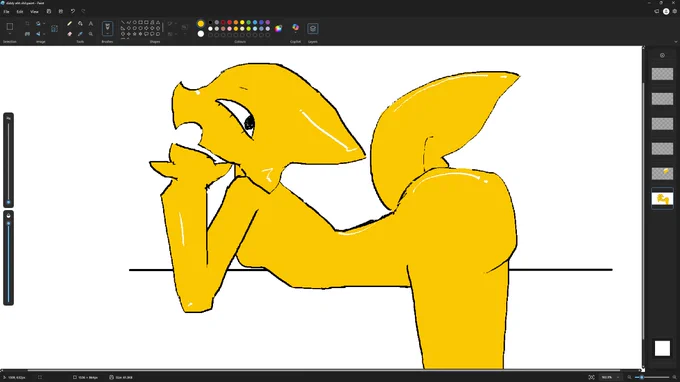The image size is (680, 382).
Task: Click the add new layer button
Action: tap(662, 56)
